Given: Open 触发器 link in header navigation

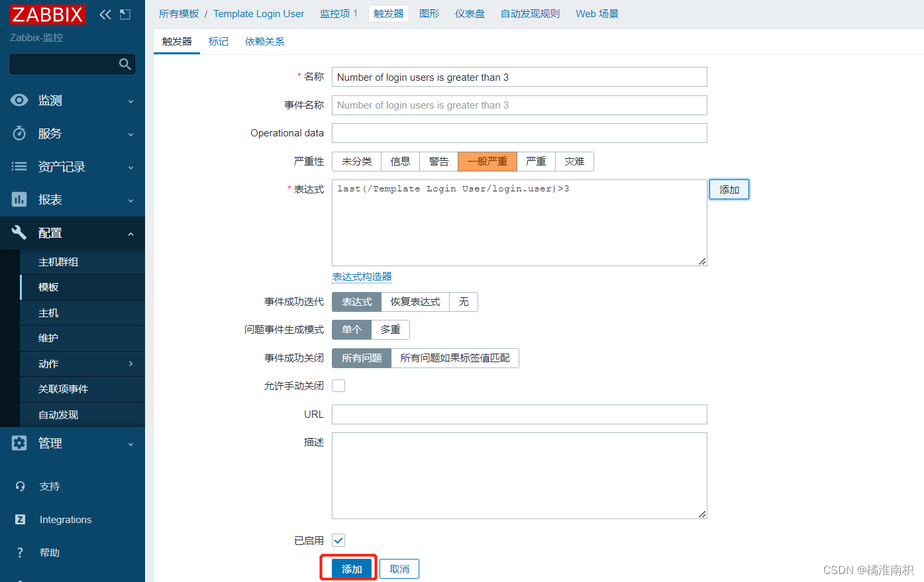Looking at the screenshot, I should point(389,13).
